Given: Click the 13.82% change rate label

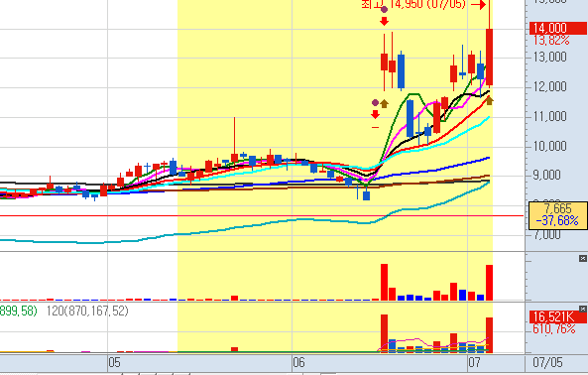Looking at the screenshot, I should (x=551, y=40).
